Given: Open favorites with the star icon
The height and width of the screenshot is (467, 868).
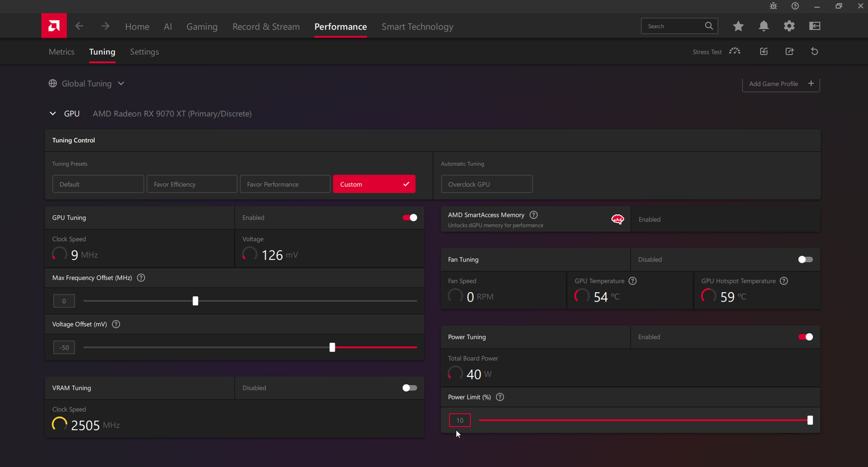Looking at the screenshot, I should 738,26.
